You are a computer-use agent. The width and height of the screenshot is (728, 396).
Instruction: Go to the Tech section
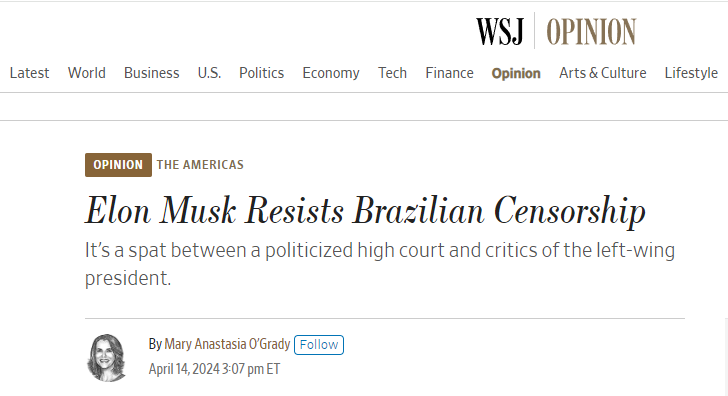pos(392,73)
